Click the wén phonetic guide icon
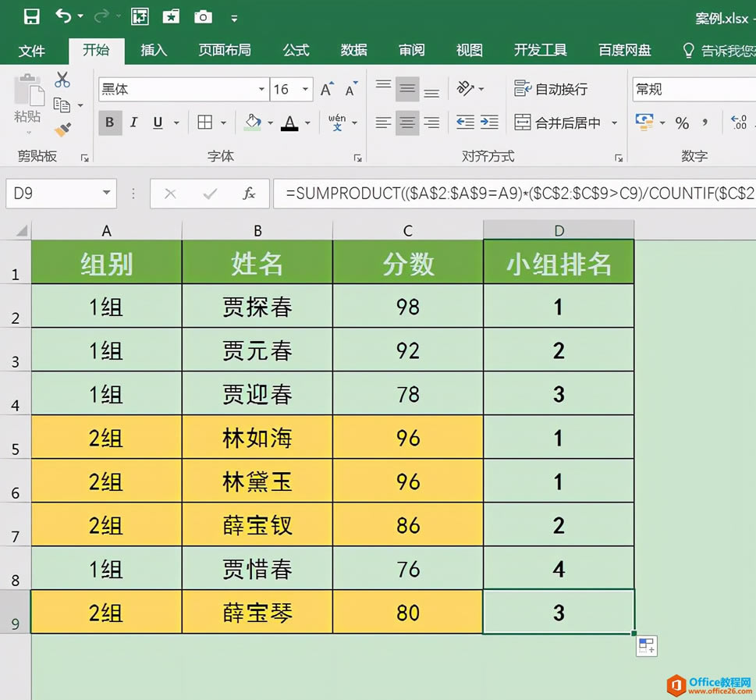This screenshot has height=700, width=756. click(x=337, y=123)
